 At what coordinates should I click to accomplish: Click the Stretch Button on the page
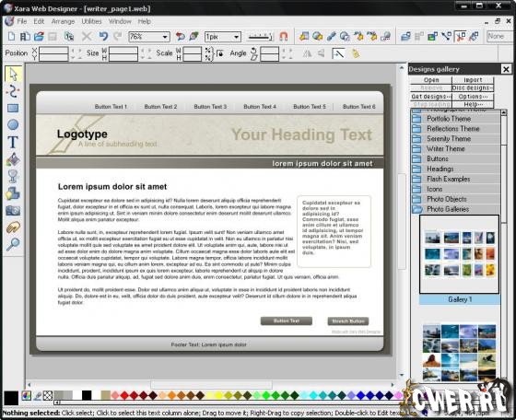(348, 321)
